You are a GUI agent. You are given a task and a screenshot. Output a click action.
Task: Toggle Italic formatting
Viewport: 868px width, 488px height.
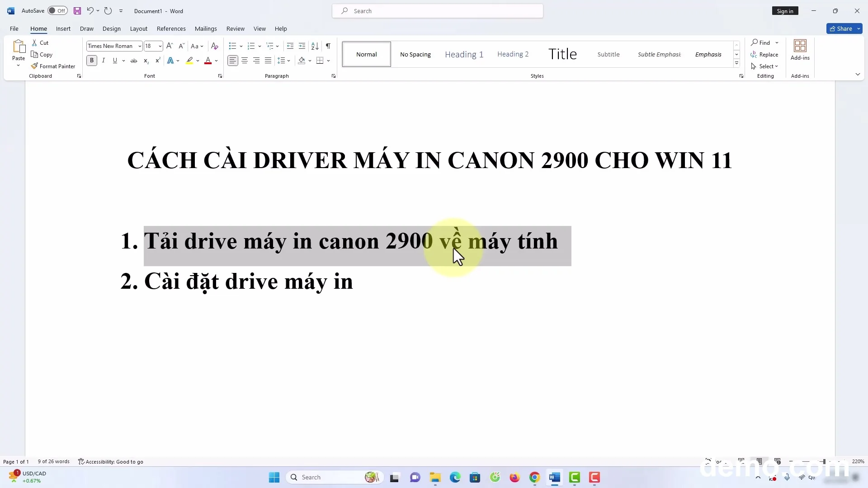(x=104, y=61)
